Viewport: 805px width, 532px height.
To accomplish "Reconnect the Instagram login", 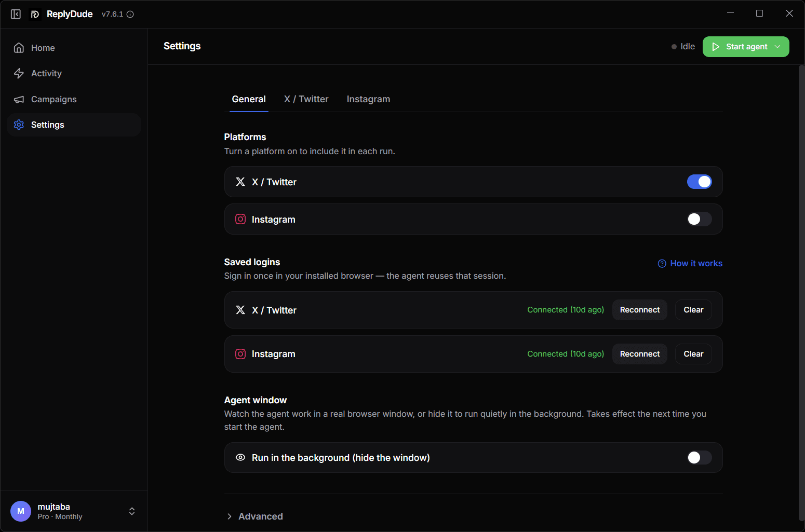I will pyautogui.click(x=640, y=354).
